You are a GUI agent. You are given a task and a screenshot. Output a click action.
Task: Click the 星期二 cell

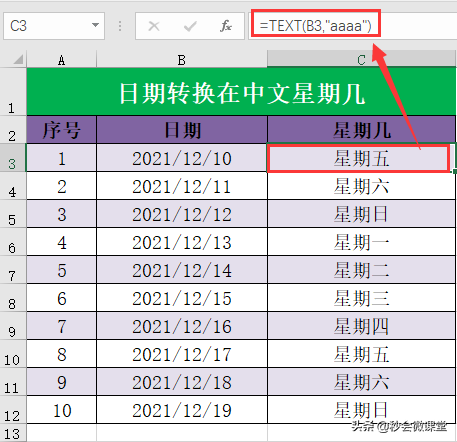click(x=361, y=270)
